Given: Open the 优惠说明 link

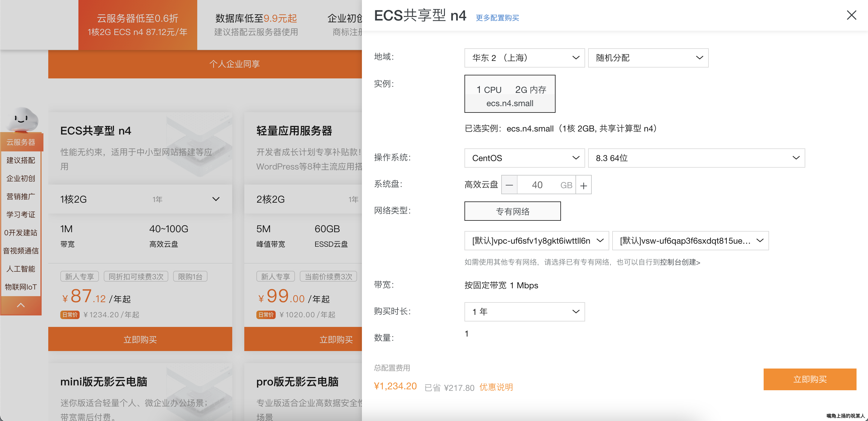Looking at the screenshot, I should click(x=496, y=387).
